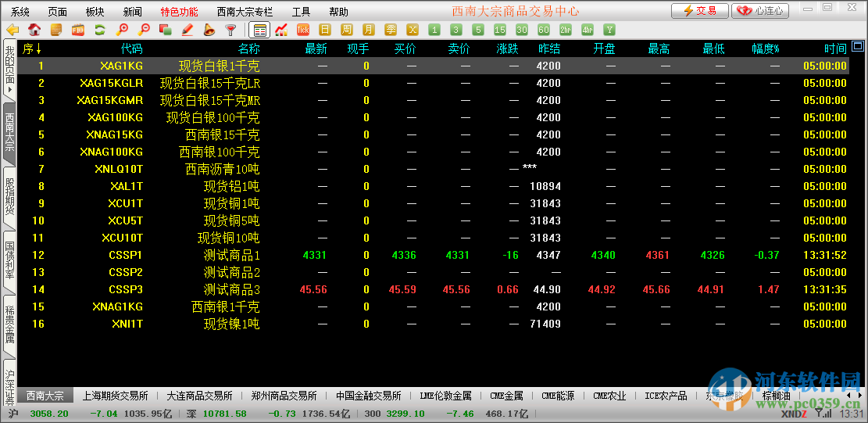Select the daily 日 period icon
The height and width of the screenshot is (423, 868).
(x=325, y=30)
